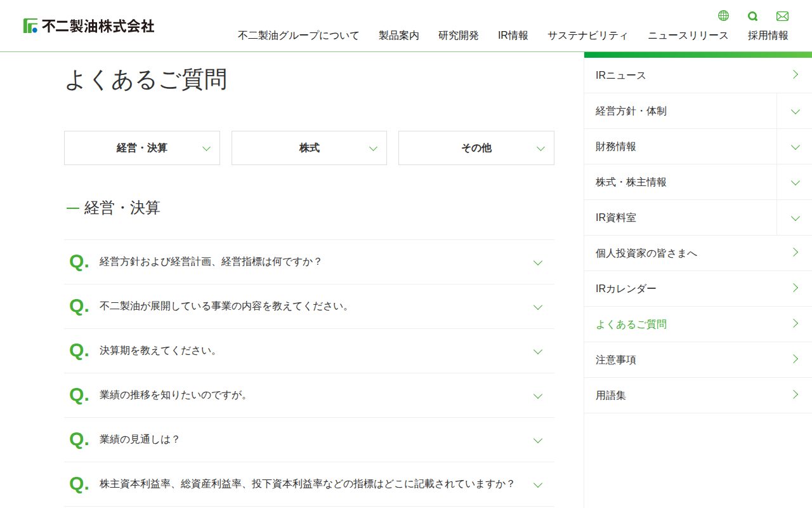Open the search magnifier icon

[753, 16]
